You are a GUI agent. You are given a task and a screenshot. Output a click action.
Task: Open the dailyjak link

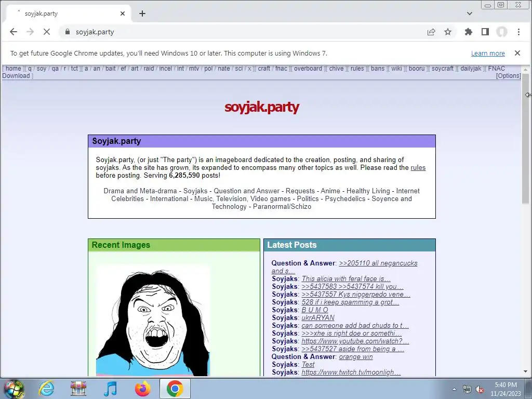point(471,69)
